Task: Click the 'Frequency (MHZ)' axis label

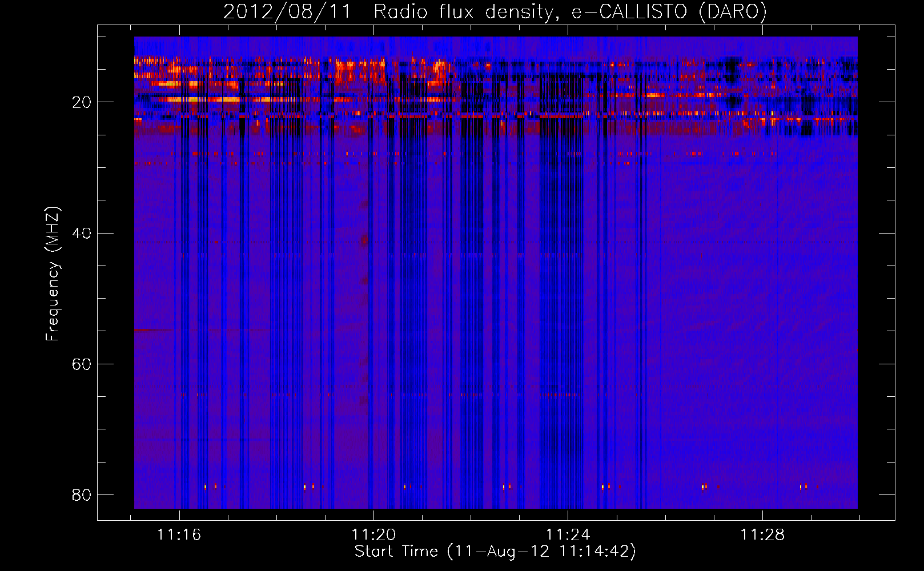Action: pyautogui.click(x=53, y=274)
